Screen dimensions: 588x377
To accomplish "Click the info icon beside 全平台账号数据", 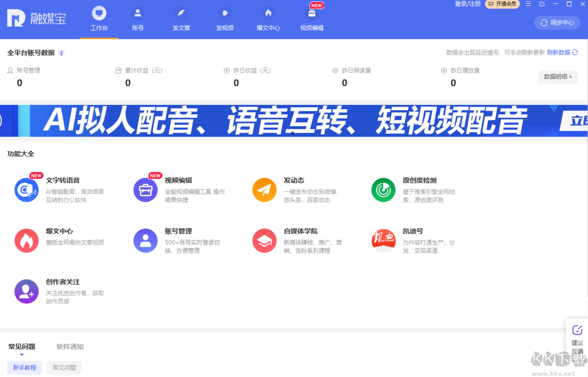I will tap(61, 53).
